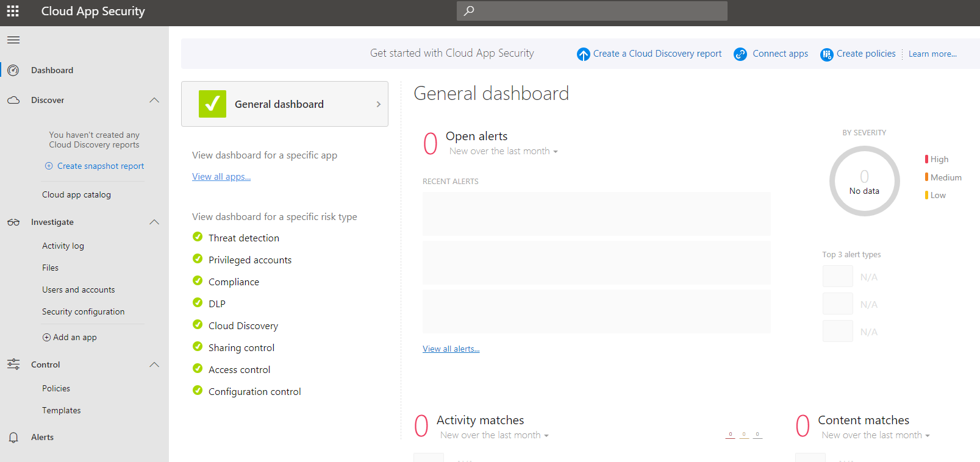Click Add an app link

(74, 337)
